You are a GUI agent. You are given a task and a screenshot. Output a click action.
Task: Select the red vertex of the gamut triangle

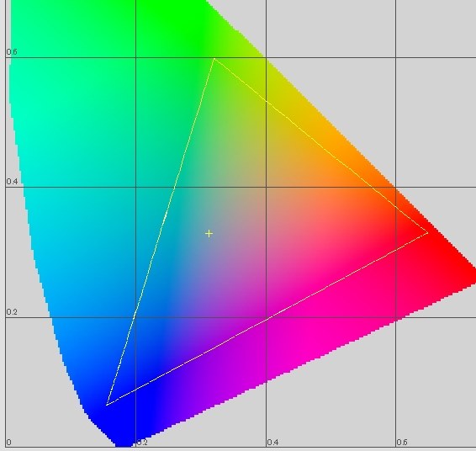point(428,233)
